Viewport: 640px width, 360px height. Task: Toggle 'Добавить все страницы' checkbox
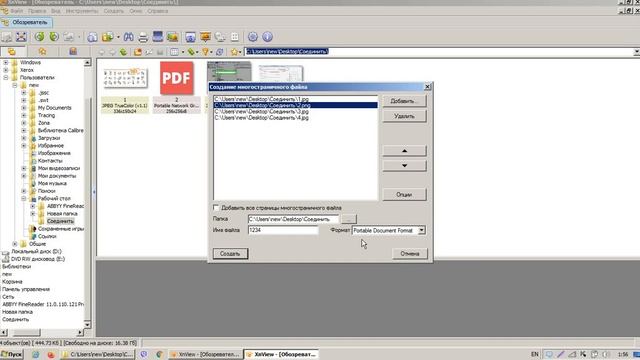(216, 208)
